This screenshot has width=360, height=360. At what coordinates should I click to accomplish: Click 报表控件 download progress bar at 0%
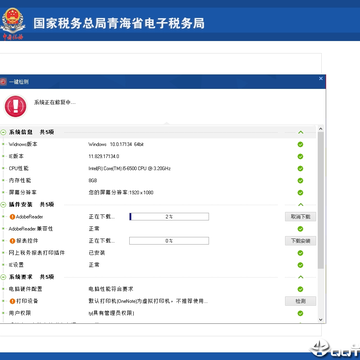point(169,241)
